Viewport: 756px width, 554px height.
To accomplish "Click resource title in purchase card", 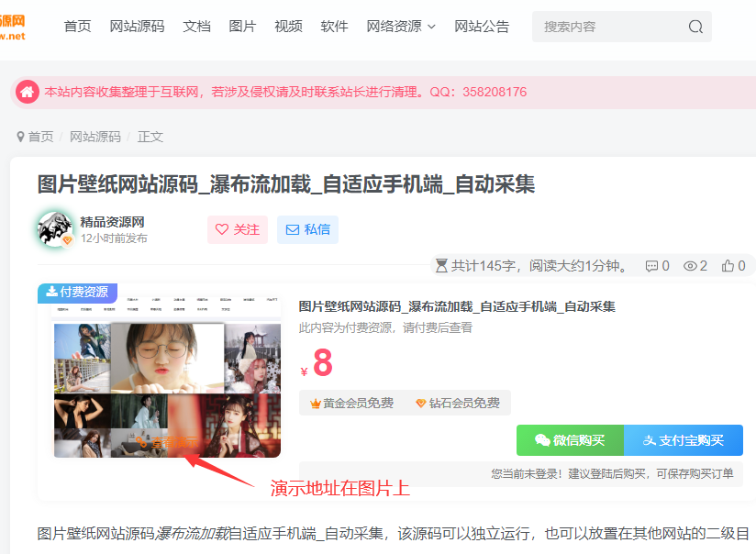I will (457, 306).
